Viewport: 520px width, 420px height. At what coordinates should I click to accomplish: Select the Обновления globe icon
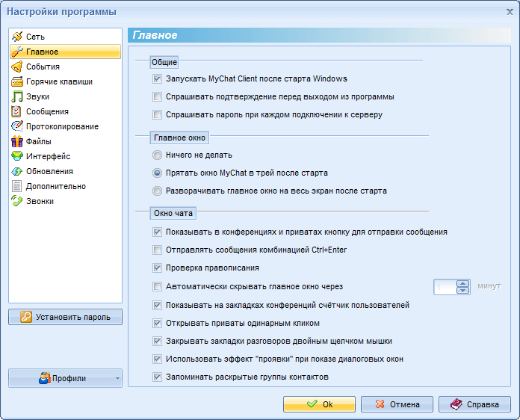tap(17, 171)
